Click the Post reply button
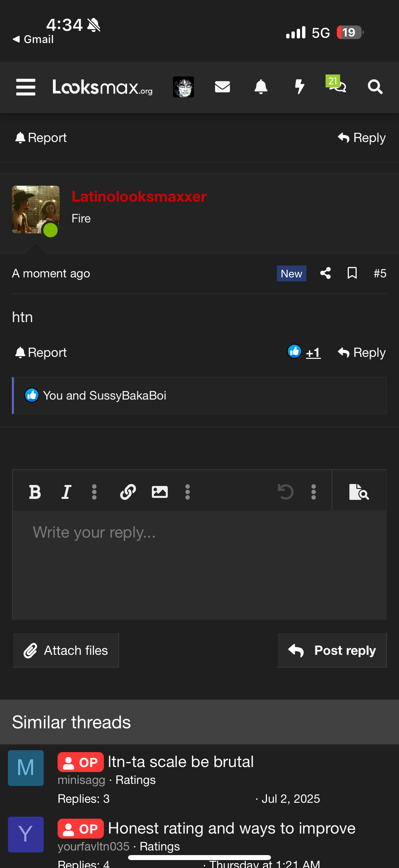This screenshot has width=399, height=868. coord(332,650)
